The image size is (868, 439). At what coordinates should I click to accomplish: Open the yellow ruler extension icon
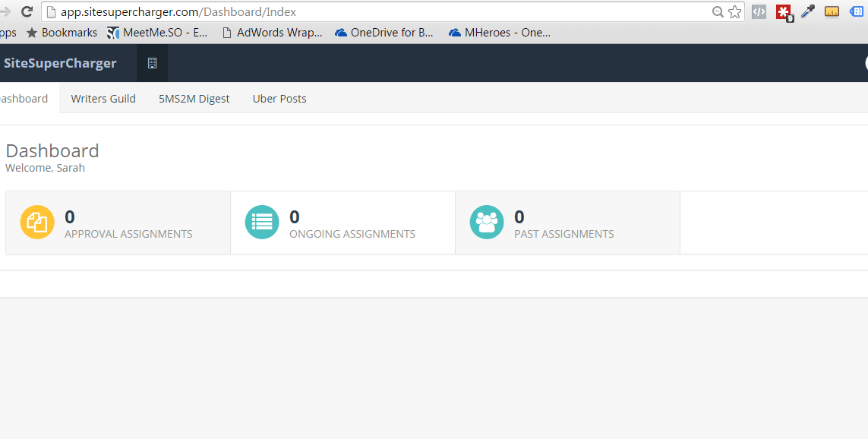[x=832, y=11]
